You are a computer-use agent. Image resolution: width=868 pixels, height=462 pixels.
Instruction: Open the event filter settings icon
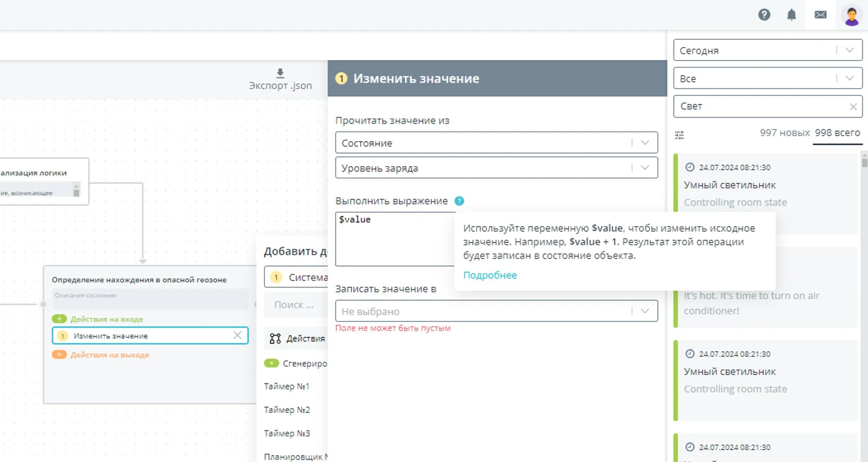pyautogui.click(x=679, y=135)
